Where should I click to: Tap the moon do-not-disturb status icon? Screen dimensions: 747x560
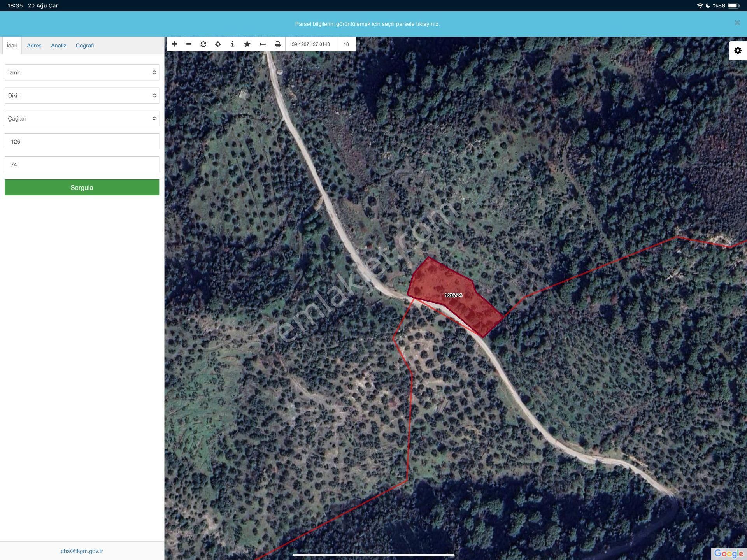pyautogui.click(x=708, y=5)
